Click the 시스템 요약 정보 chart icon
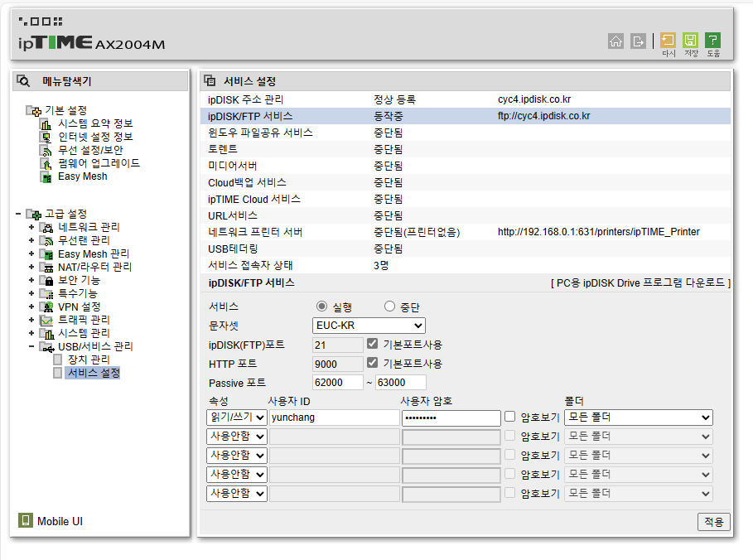Image resolution: width=753 pixels, height=560 pixels. [x=46, y=124]
